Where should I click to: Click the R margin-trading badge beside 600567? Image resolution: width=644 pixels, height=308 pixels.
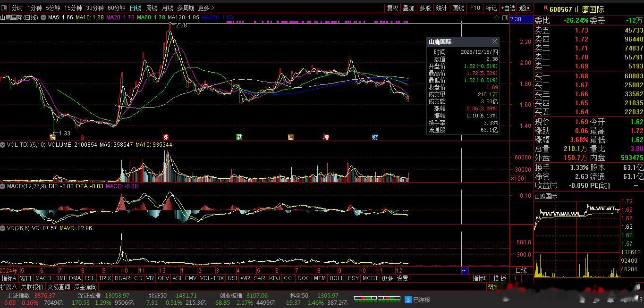[x=545, y=8]
